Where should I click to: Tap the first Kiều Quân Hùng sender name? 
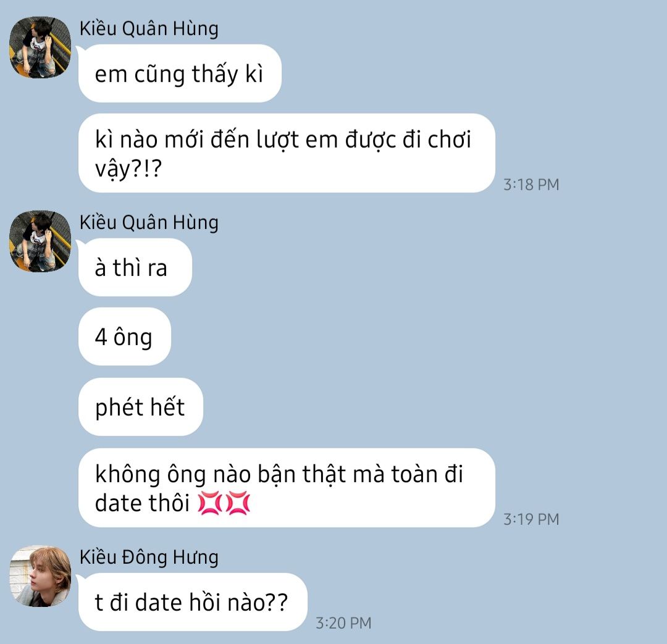click(x=149, y=29)
